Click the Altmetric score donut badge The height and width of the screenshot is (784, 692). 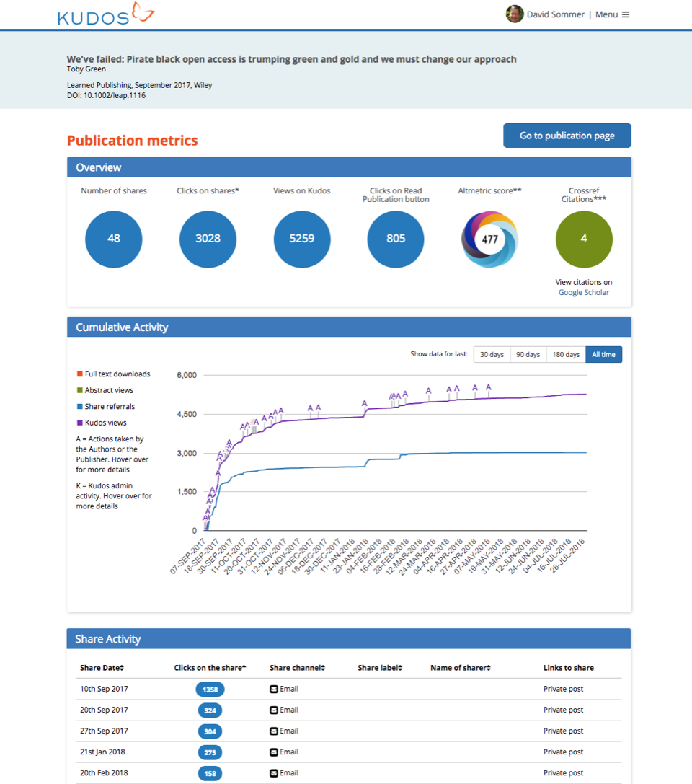(489, 239)
